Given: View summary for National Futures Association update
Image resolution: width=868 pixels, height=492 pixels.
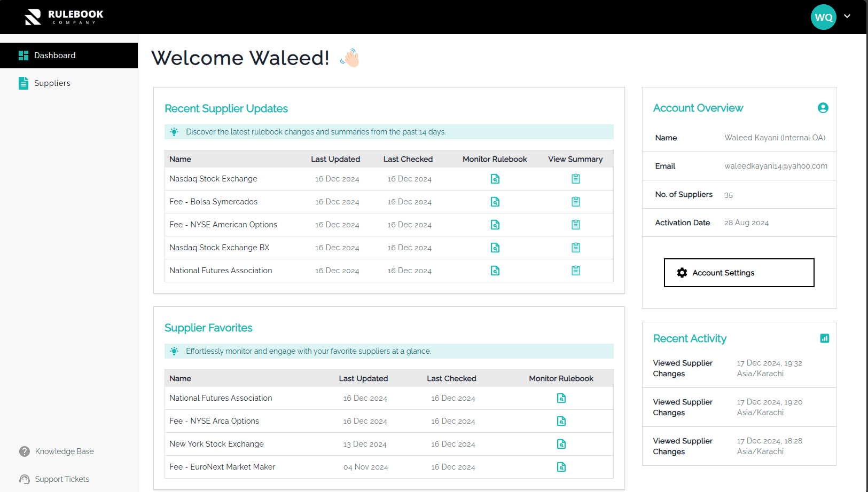Looking at the screenshot, I should click(575, 271).
